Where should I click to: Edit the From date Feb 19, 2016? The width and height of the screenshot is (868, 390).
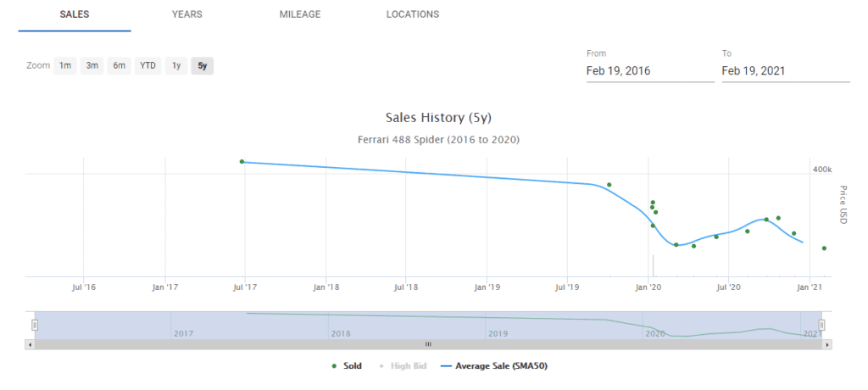point(650,71)
